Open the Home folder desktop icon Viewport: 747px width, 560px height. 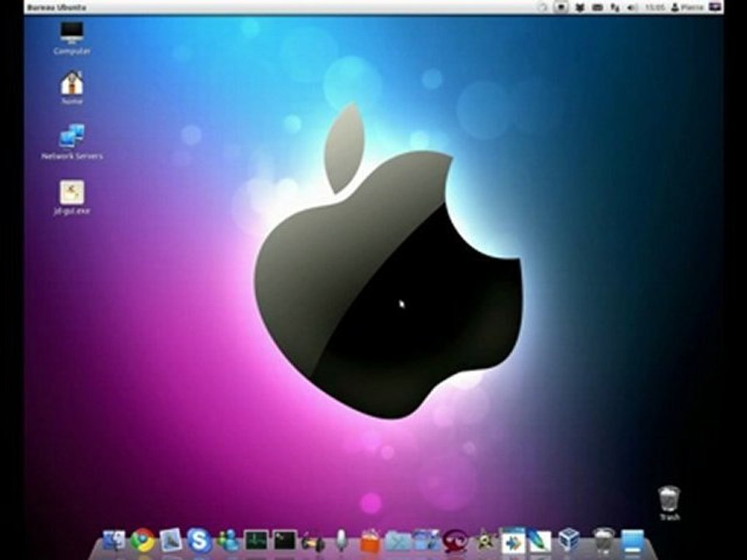pyautogui.click(x=72, y=88)
